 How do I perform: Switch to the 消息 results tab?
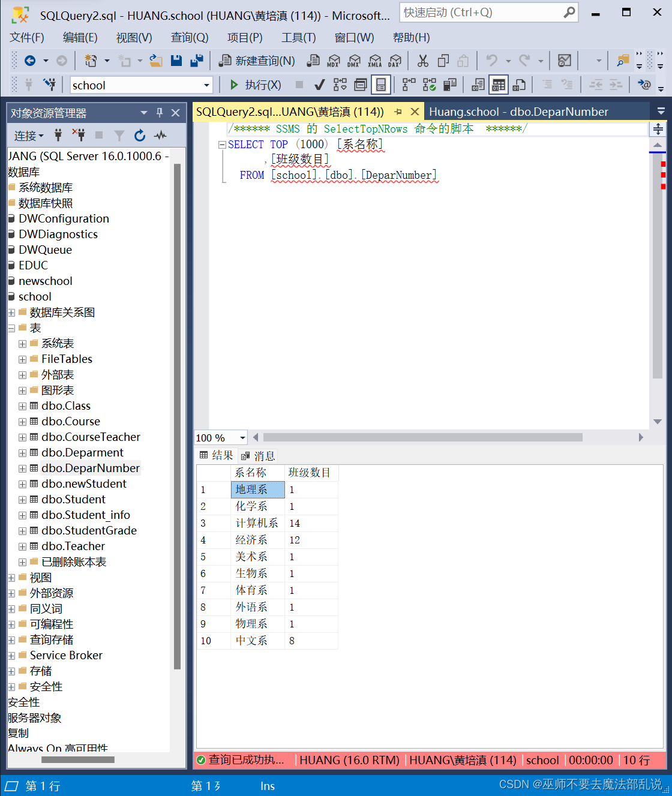coord(258,456)
